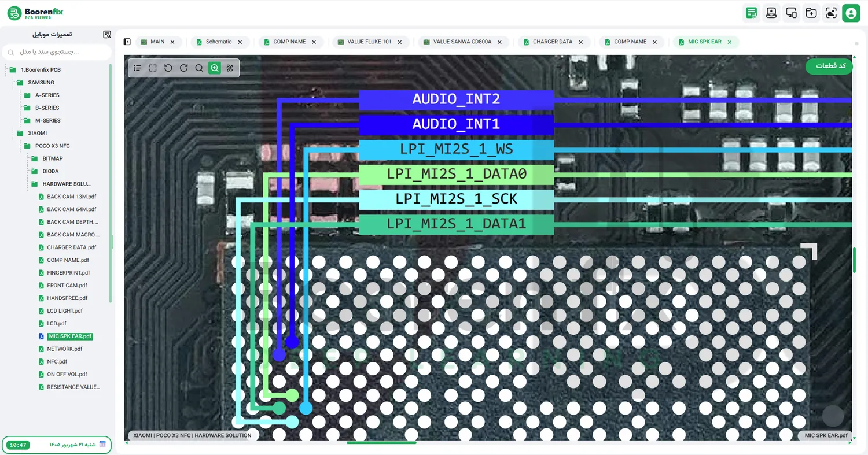The image size is (868, 455).
Task: Open the annotation draw tool
Action: click(x=230, y=68)
